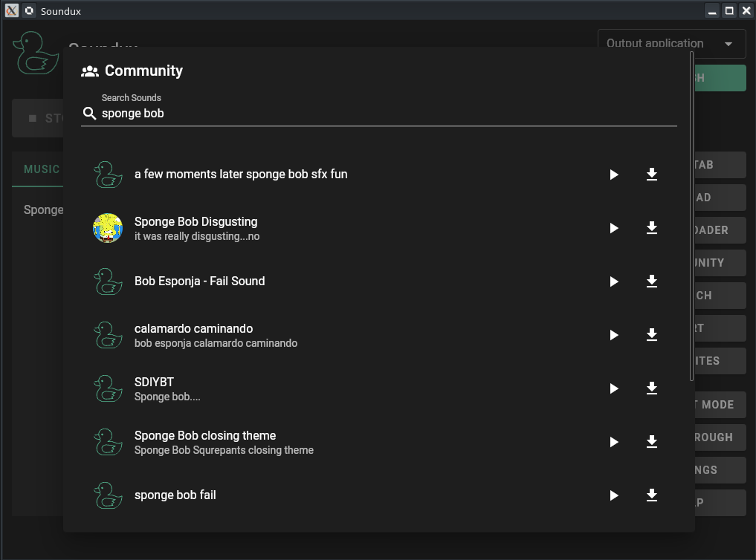
Task: Switch to the MUSIC tab
Action: (42, 169)
